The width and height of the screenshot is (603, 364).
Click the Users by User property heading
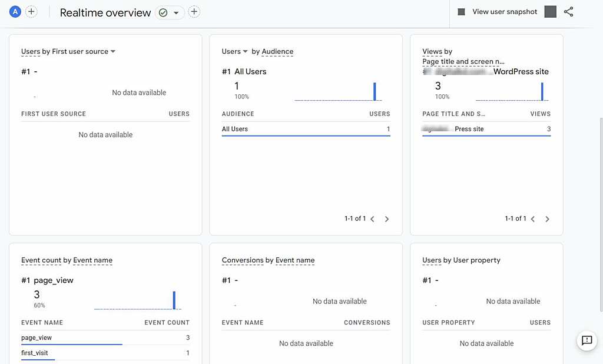[461, 260]
